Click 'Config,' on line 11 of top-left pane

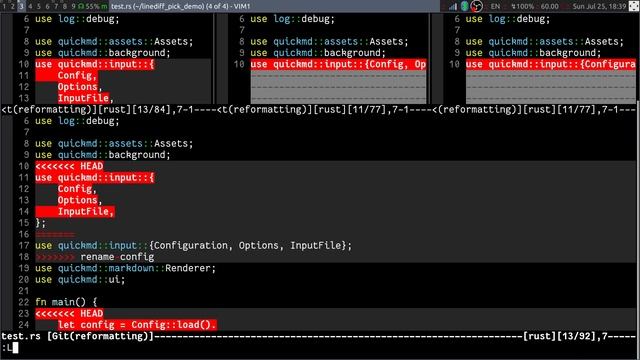pos(77,76)
